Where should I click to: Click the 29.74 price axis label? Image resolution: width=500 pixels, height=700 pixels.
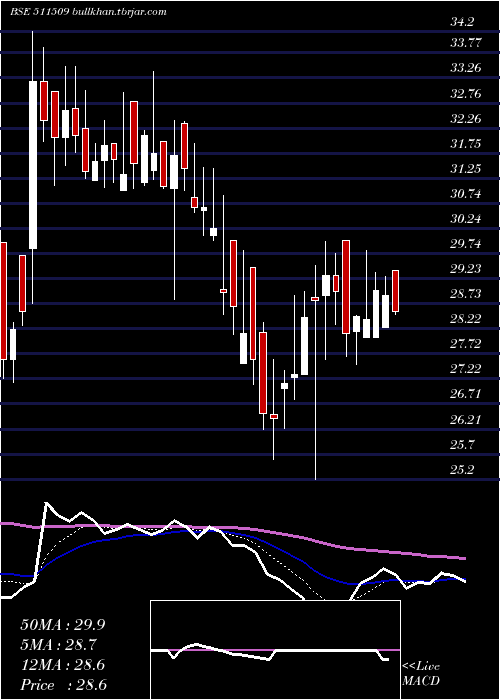click(466, 244)
